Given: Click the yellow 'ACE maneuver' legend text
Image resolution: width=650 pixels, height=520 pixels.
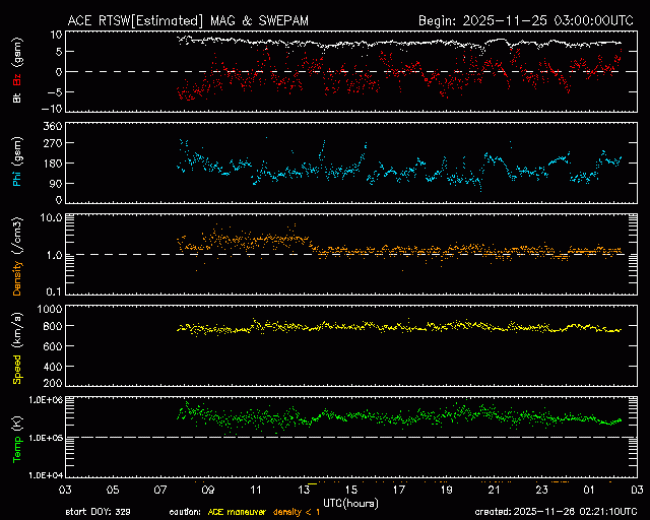Looking at the screenshot, I should [236, 512].
